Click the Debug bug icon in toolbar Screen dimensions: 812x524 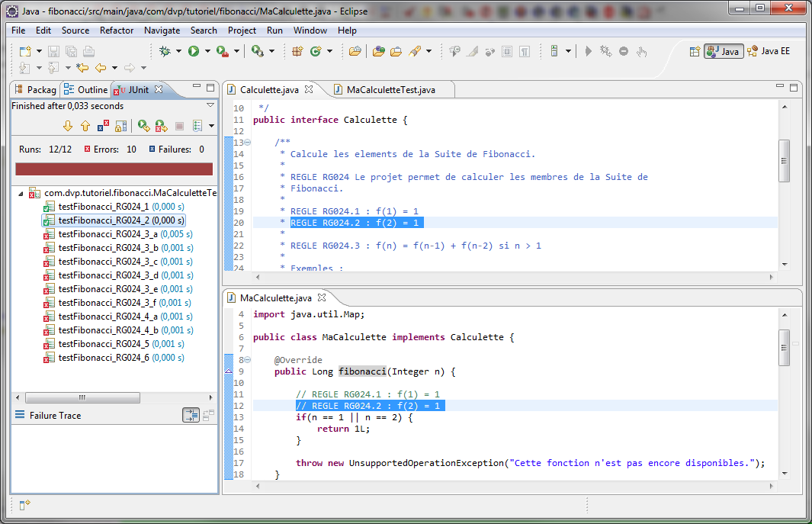tap(165, 51)
